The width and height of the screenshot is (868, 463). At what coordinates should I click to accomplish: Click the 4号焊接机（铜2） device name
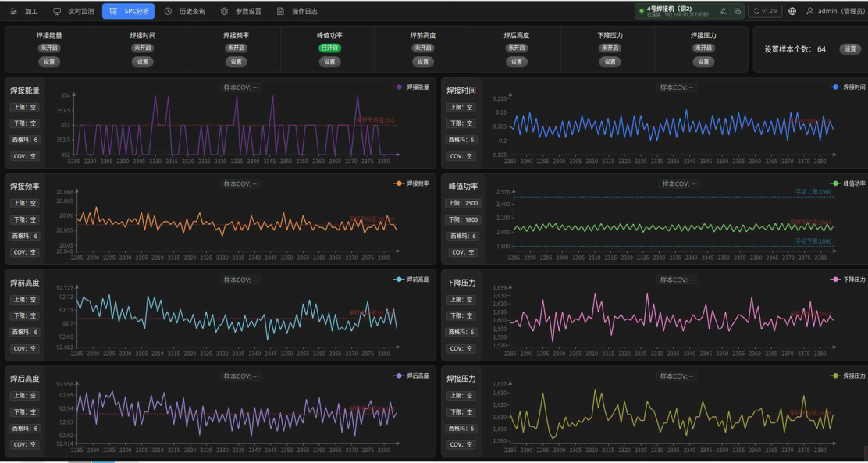[669, 9]
